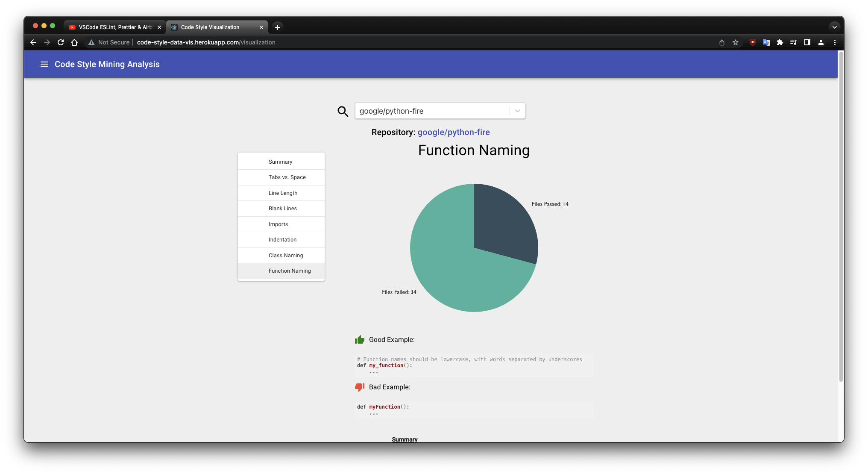Select the Class Naming item
Viewport: 868px width, 474px height.
[x=285, y=256]
